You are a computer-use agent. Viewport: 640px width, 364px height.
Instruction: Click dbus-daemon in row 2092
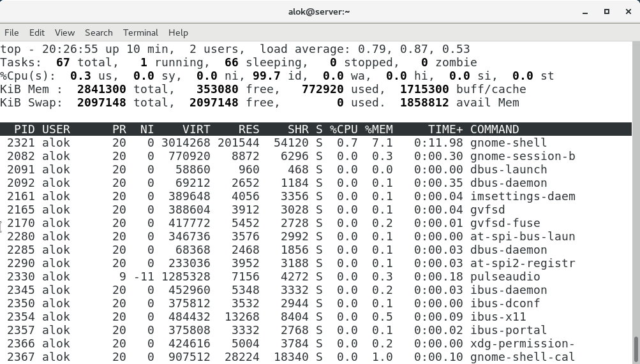pyautogui.click(x=509, y=183)
